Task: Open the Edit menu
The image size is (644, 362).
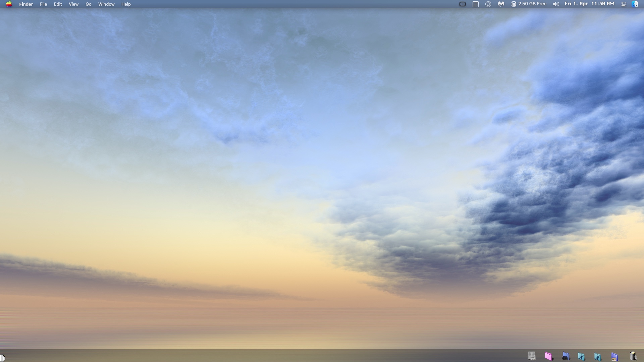Action: point(58,4)
